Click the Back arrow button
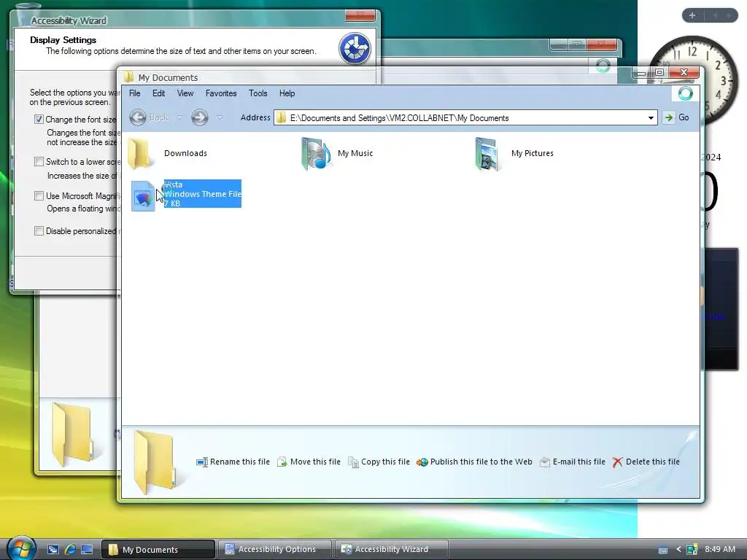 point(138,117)
